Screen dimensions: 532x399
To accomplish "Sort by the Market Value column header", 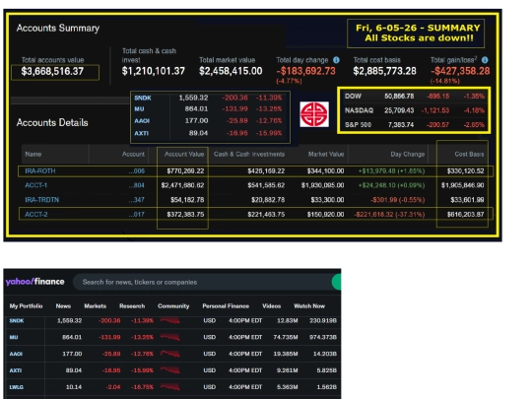I will [x=326, y=154].
